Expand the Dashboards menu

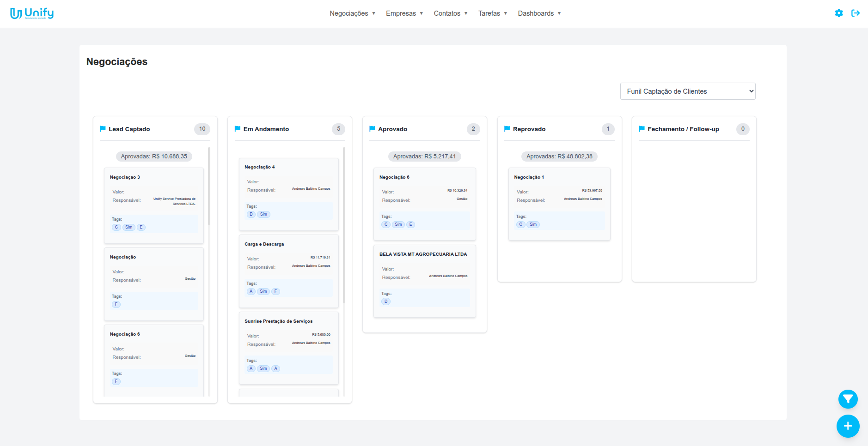click(539, 13)
